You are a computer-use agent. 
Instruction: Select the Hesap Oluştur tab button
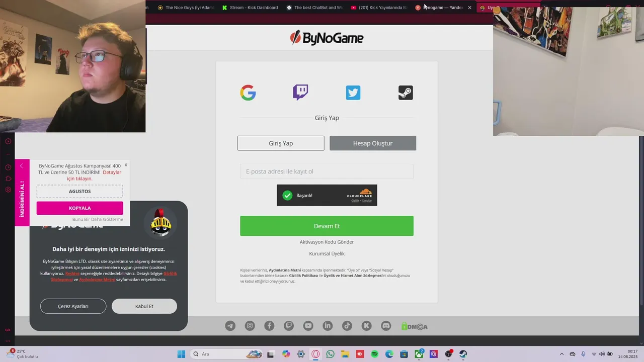pyautogui.click(x=373, y=143)
